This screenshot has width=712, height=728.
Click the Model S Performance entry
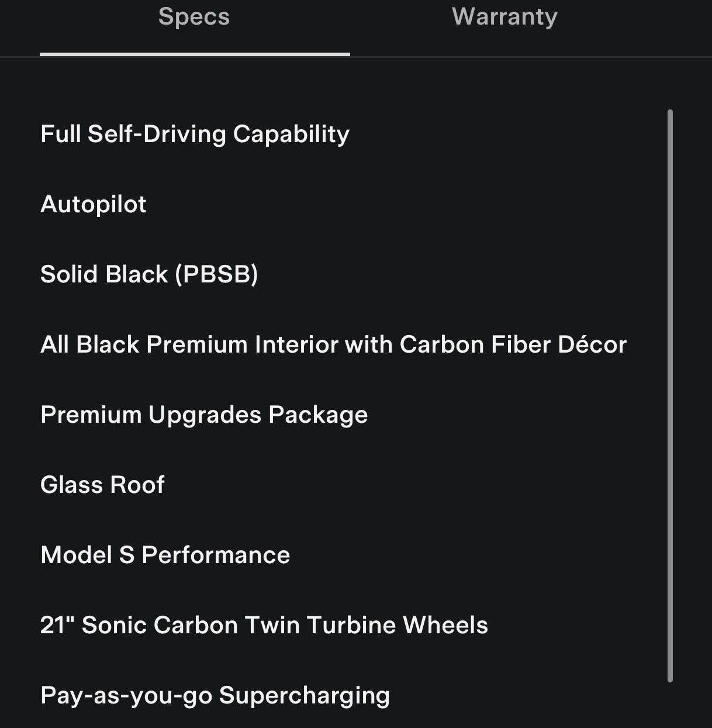point(165,555)
